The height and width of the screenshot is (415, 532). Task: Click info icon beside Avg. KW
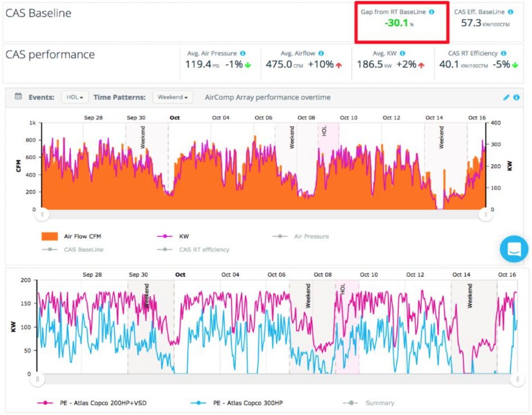403,53
